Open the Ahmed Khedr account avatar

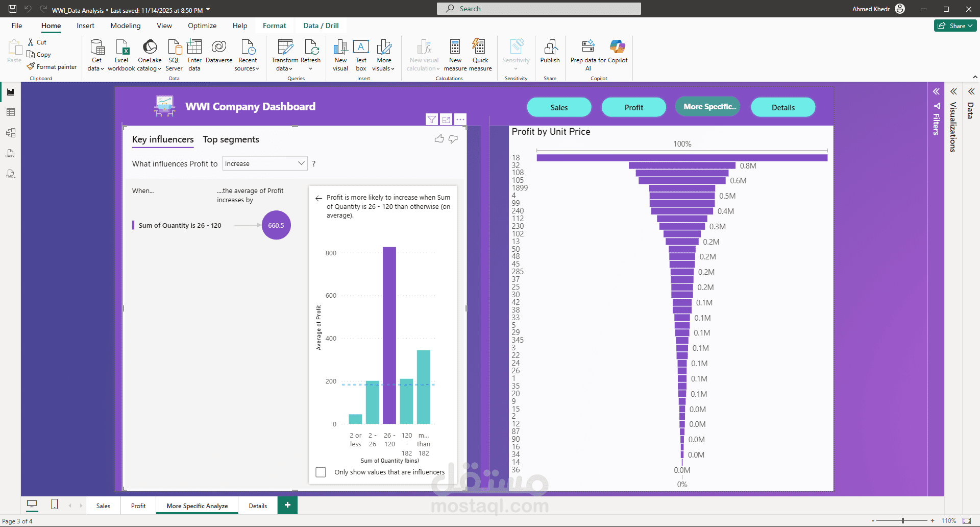coord(900,9)
